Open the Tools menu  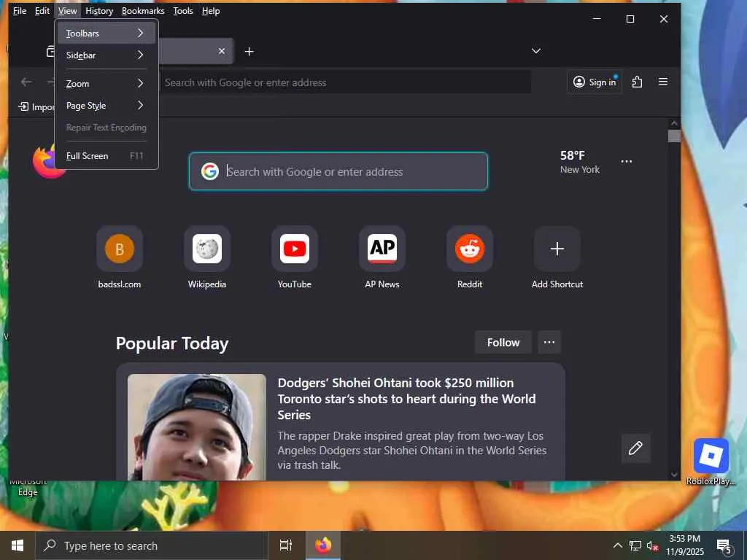pos(183,10)
